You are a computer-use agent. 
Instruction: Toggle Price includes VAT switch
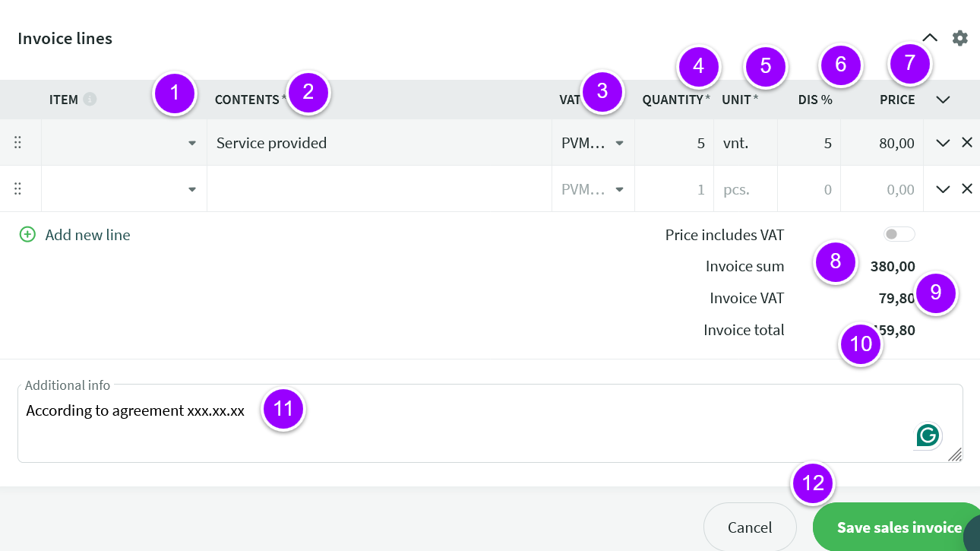(x=899, y=235)
